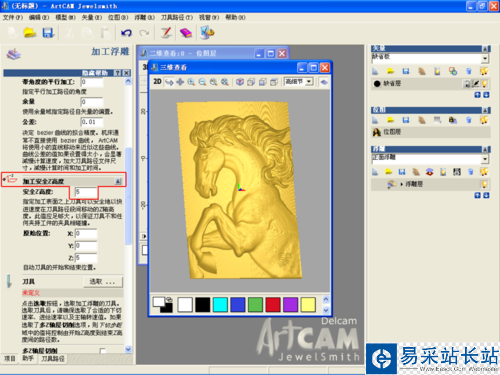Zoom in on the 3D view
Viewport: 500px width, 375px height.
(191, 82)
